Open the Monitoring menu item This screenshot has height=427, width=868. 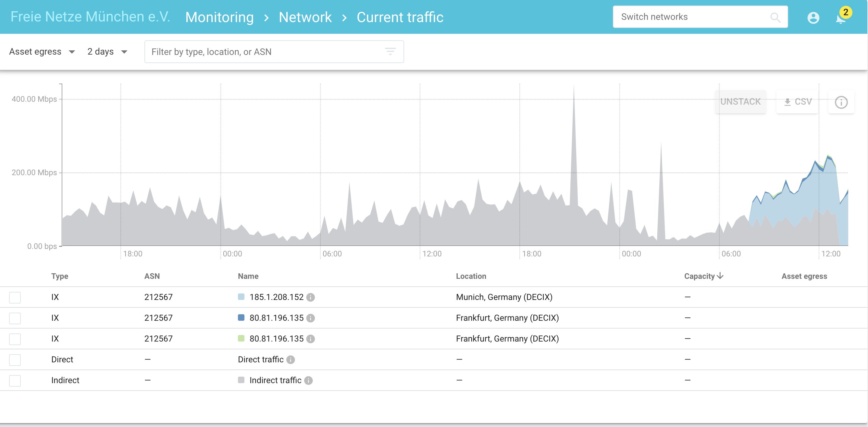click(220, 17)
